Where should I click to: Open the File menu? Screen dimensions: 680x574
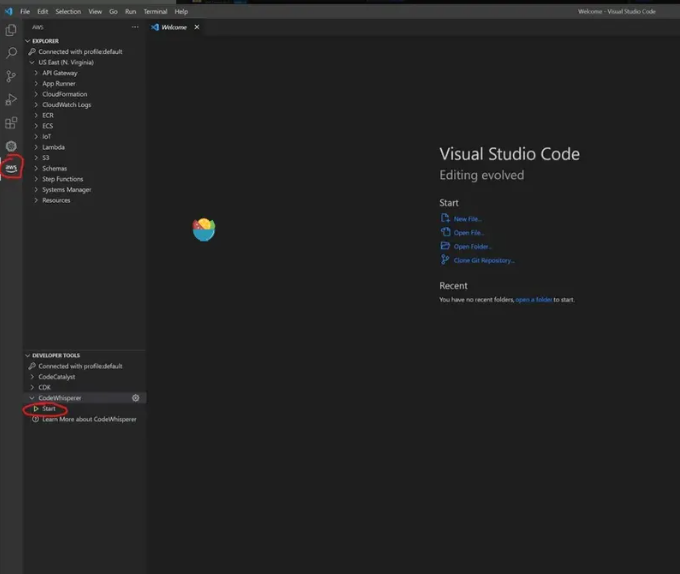25,12
